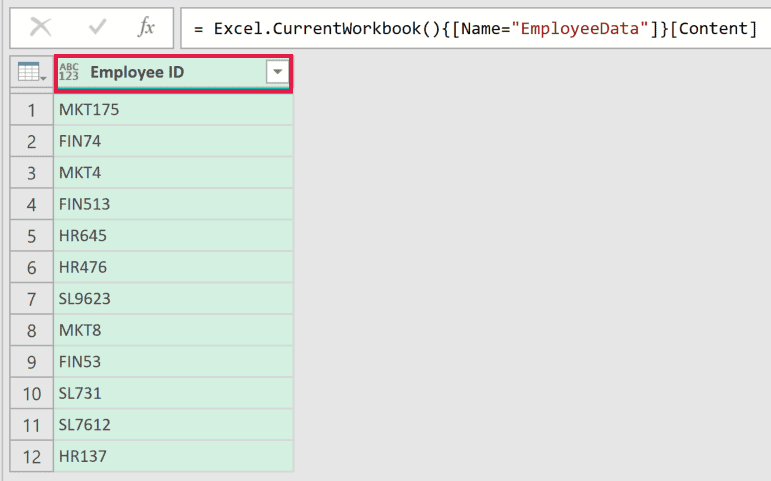Change data type via ABC123 icon

tap(68, 72)
